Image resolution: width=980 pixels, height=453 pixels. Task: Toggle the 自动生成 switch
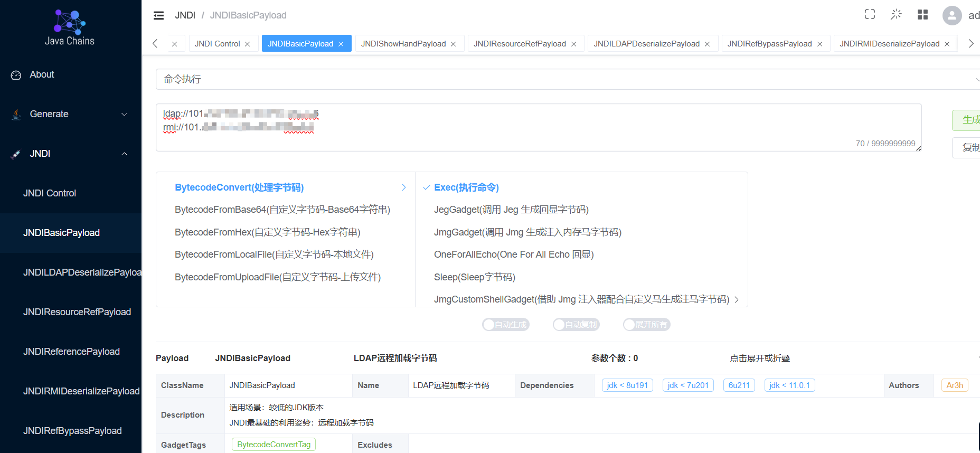pos(506,325)
